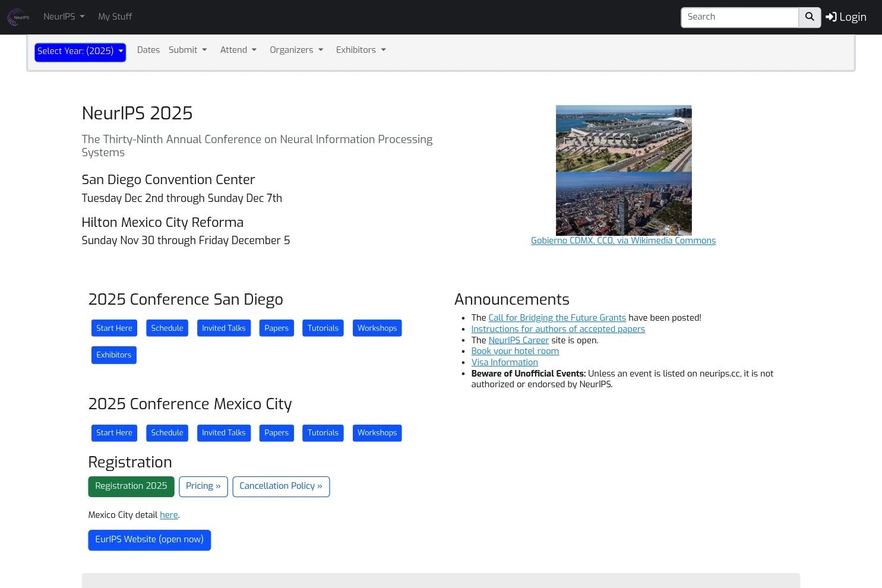Open the Visa Information link

point(504,362)
